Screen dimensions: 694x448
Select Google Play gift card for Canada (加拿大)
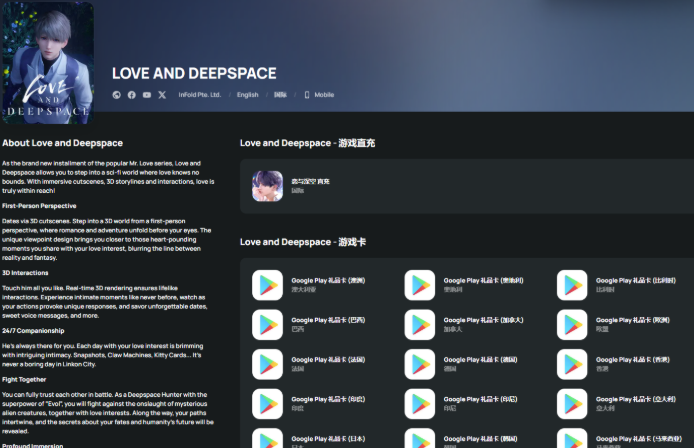pos(462,324)
